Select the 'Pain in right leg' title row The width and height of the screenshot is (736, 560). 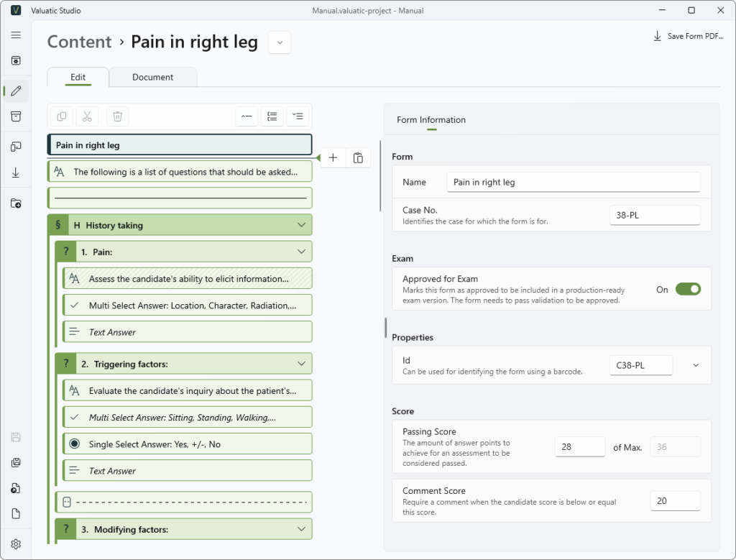click(180, 145)
